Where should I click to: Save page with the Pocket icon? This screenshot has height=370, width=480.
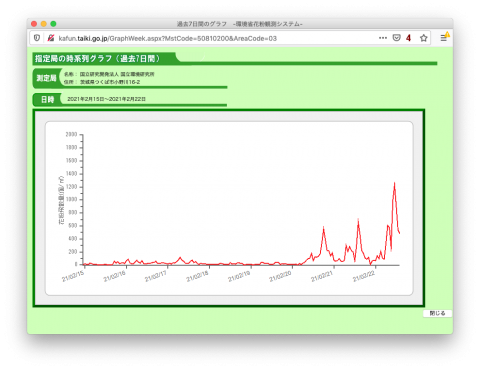pos(396,38)
